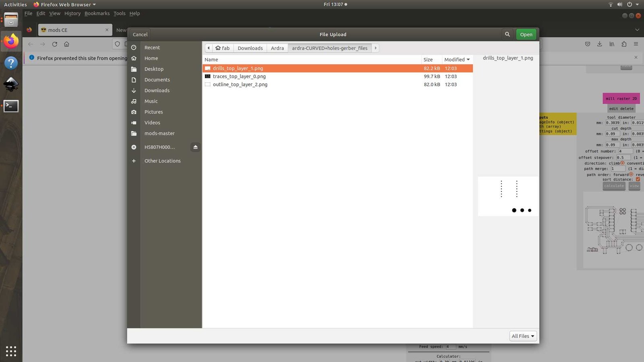Screen dimensions: 644x362
Task: Reload the page in Firefox
Action: (55, 44)
